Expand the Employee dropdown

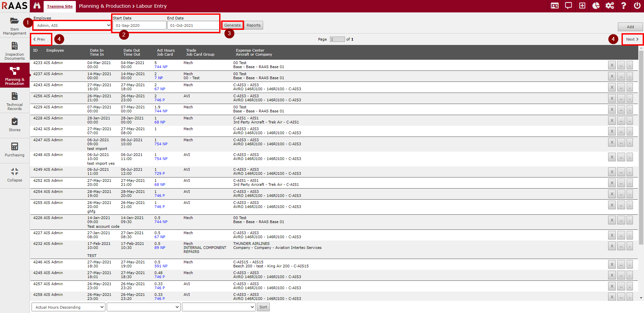pyautogui.click(x=72, y=25)
